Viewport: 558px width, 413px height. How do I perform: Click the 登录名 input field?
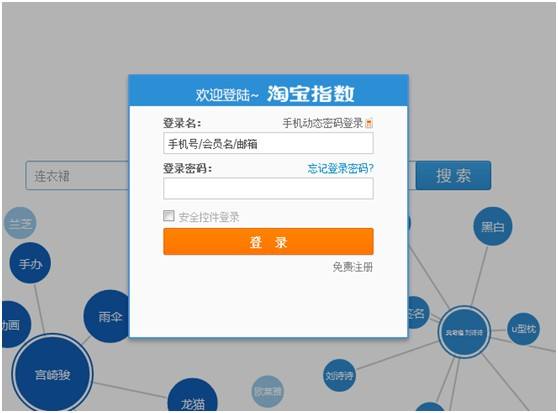pos(268,143)
